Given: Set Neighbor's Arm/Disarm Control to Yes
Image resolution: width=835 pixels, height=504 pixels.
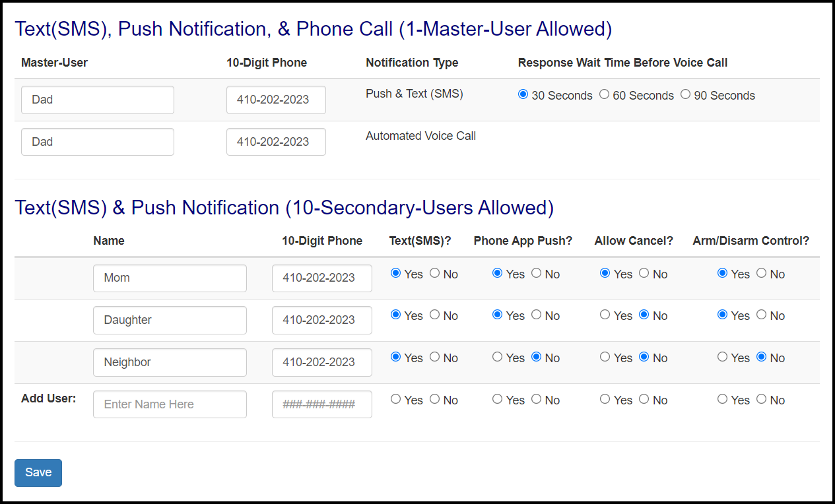Looking at the screenshot, I should click(x=722, y=357).
